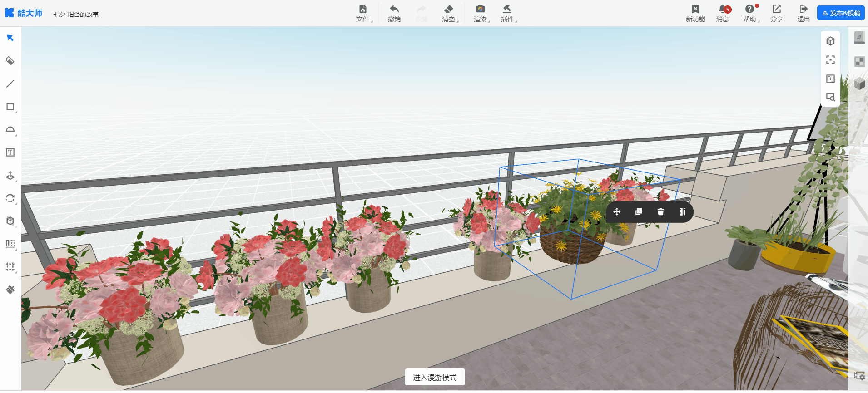Click the 发布&投稿 publish button
Screen dimensions: 868x393
tap(841, 13)
